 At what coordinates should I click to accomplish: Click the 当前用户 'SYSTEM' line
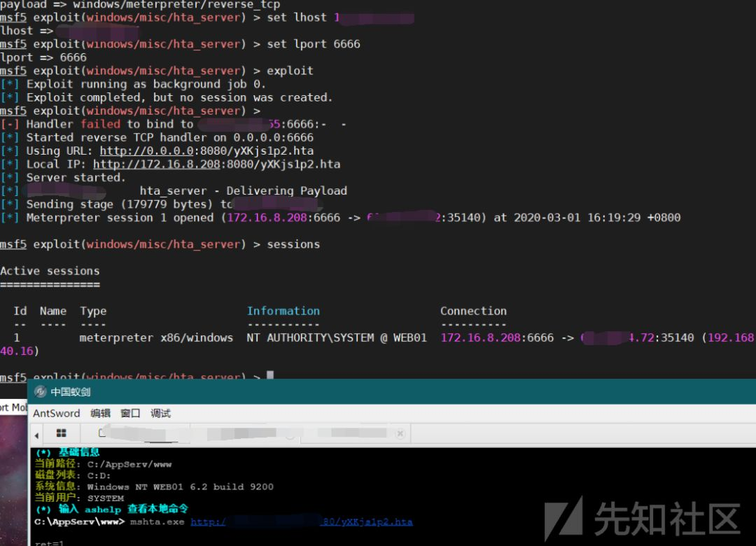(x=79, y=498)
